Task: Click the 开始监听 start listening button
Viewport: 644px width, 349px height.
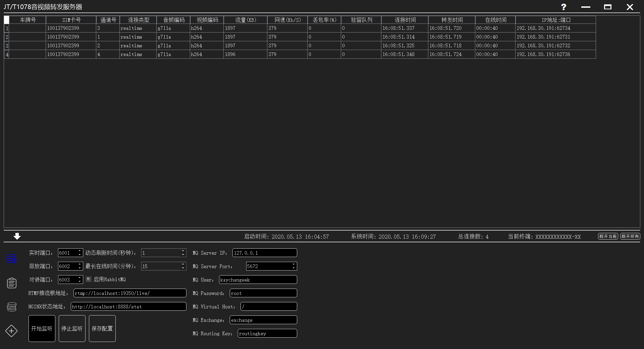Action: (x=42, y=329)
